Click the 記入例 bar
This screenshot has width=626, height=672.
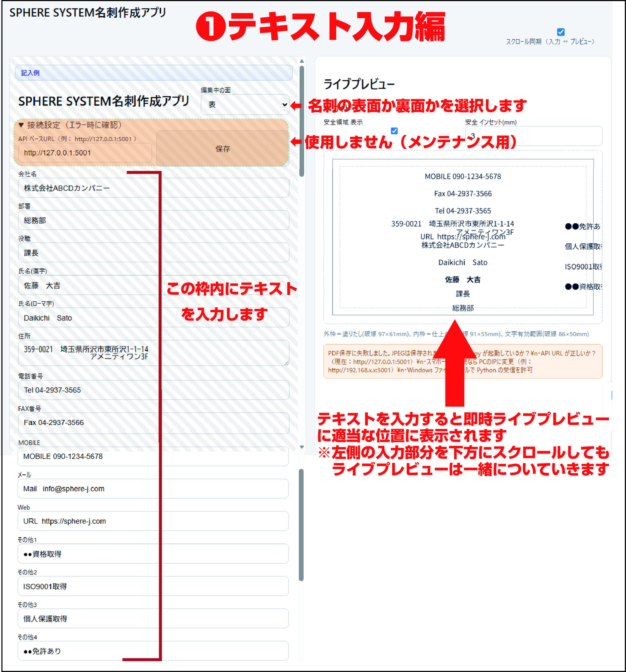[x=154, y=73]
